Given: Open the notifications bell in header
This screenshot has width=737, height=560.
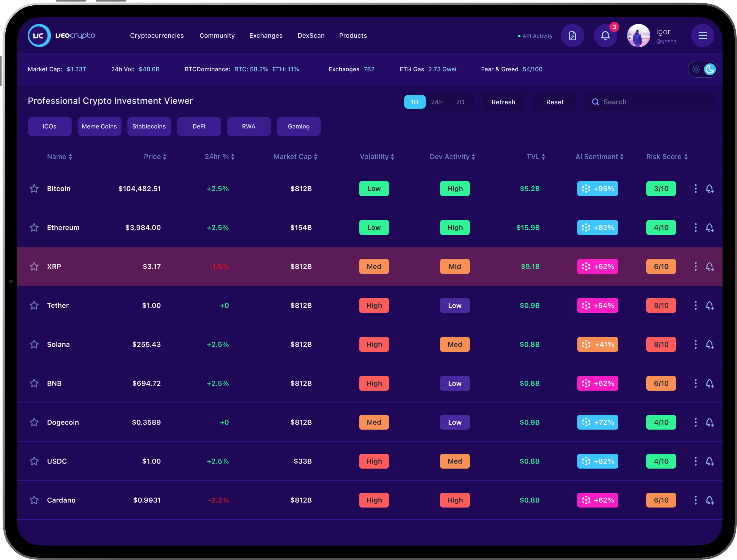Looking at the screenshot, I should pos(605,36).
